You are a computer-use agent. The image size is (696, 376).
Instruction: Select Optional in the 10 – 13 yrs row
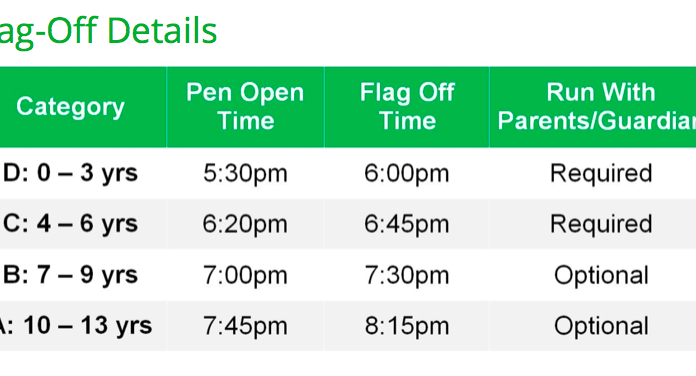[601, 326]
